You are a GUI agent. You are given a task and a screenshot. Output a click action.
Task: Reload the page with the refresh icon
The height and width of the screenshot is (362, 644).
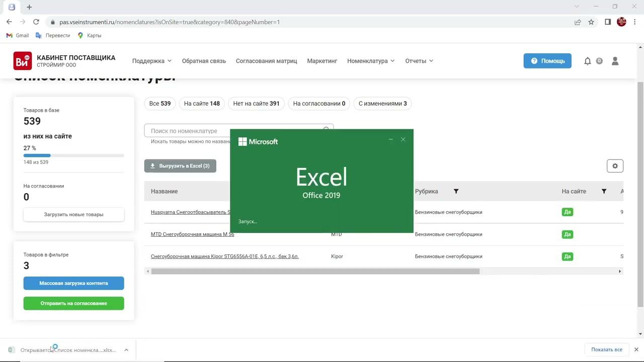(x=36, y=22)
